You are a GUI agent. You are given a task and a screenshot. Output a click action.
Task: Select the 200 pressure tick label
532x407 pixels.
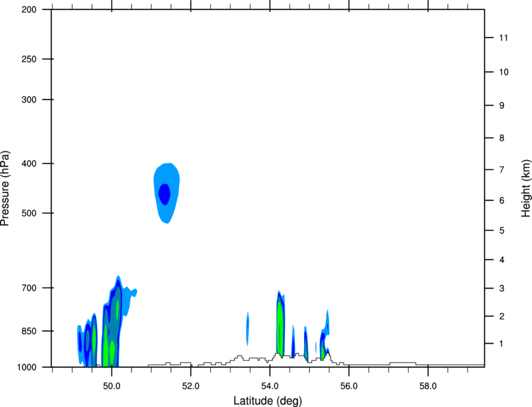click(x=29, y=9)
